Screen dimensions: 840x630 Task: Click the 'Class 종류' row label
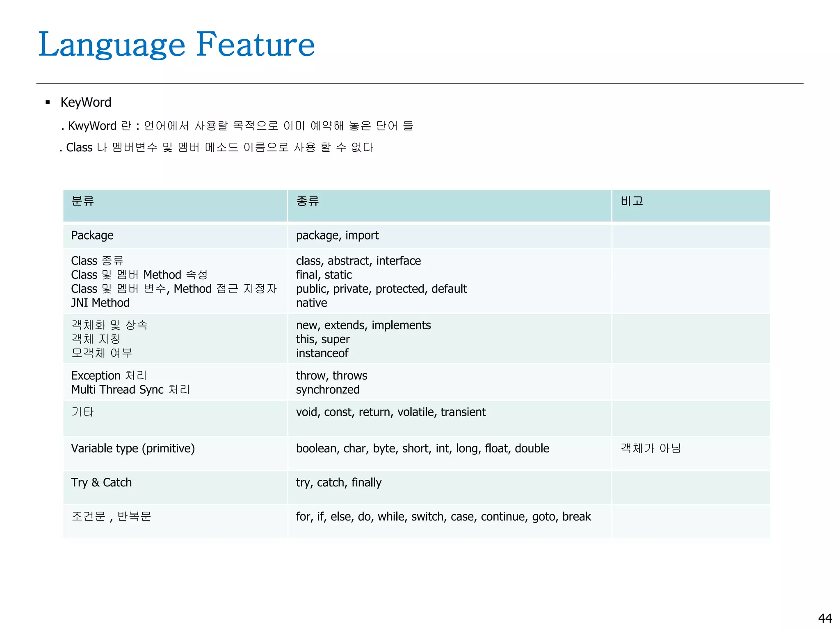(97, 261)
